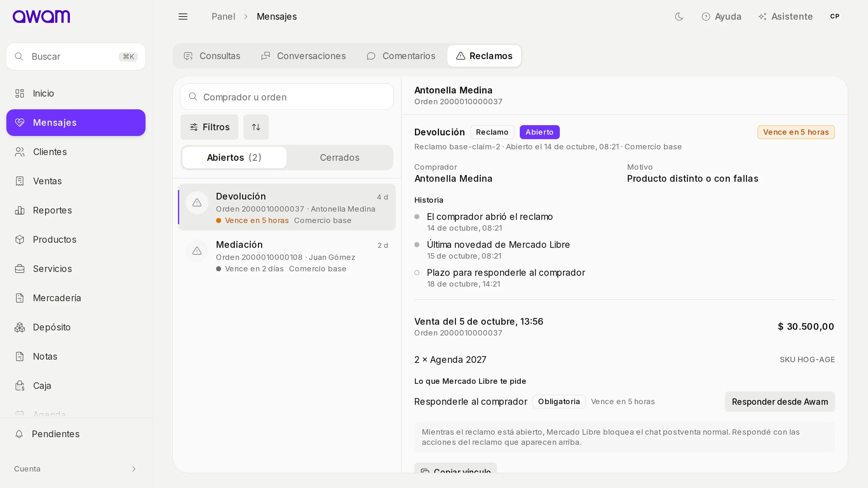Toggle the hamburger sidebar menu icon
The image size is (868, 488).
pos(183,17)
